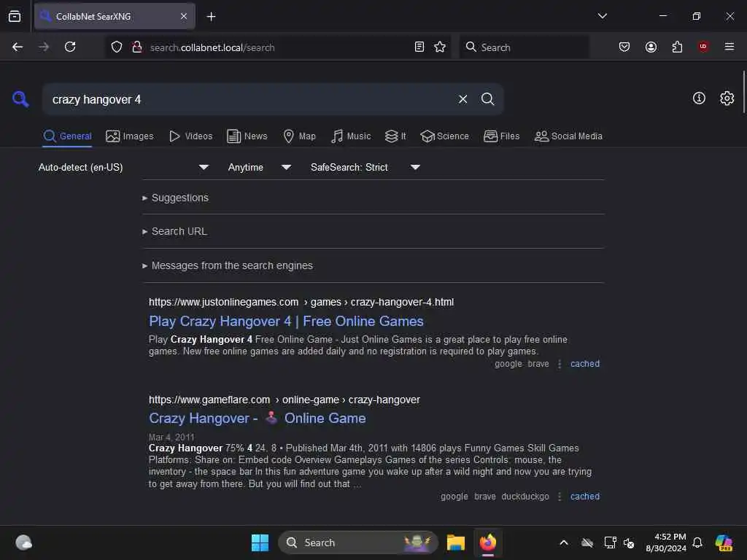Open Firefox View icon at tab bar

[15, 17]
